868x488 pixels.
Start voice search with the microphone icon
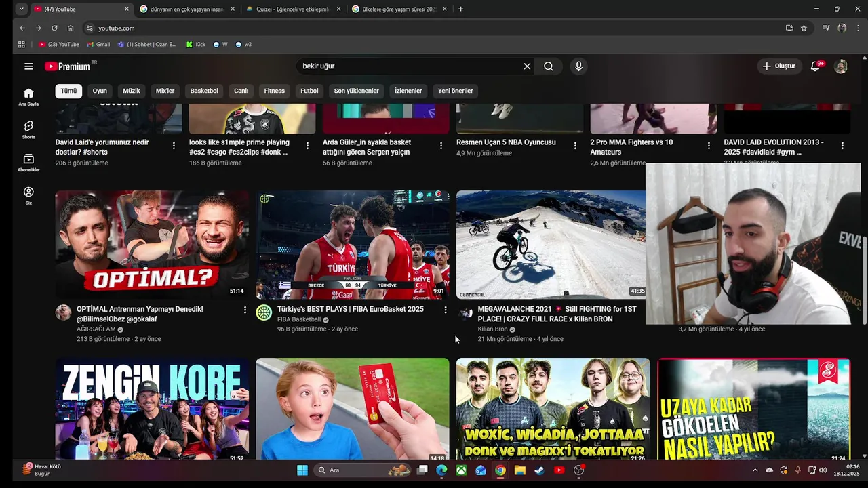coord(578,66)
